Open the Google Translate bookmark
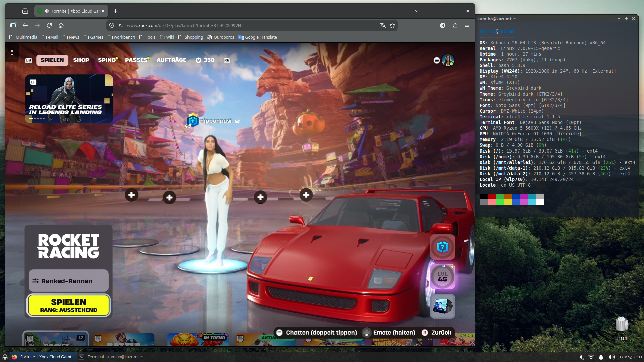Screen dimensions: 644x362 pos(258,37)
